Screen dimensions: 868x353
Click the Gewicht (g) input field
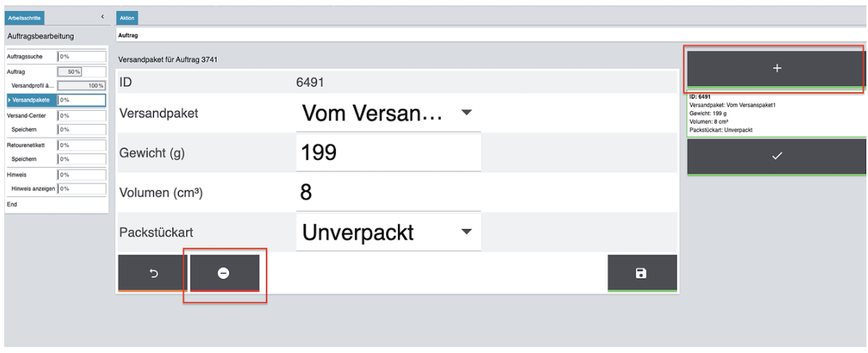(x=388, y=152)
